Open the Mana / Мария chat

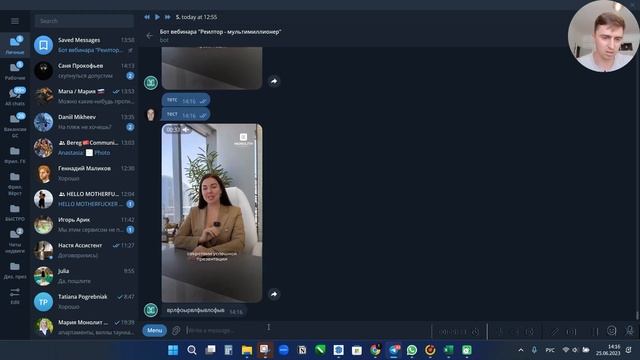click(84, 96)
